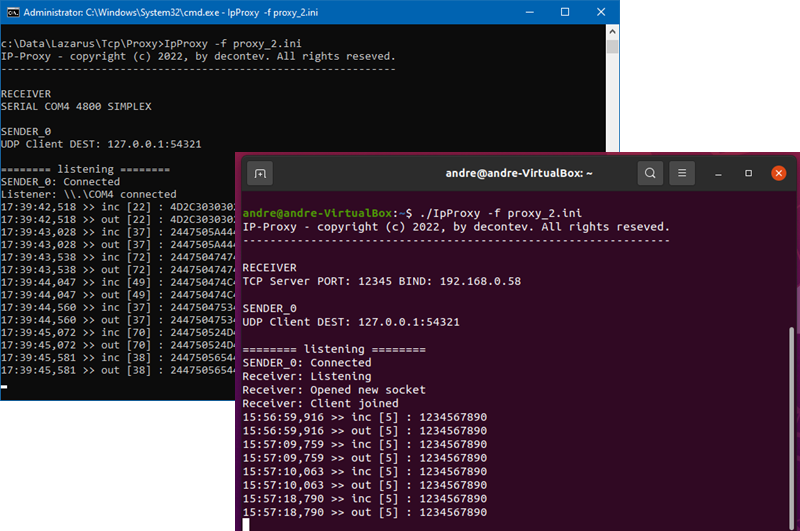The width and height of the screenshot is (800, 531).
Task: Click the Ubuntu terminal vertical scrollbar
Action: (791, 420)
